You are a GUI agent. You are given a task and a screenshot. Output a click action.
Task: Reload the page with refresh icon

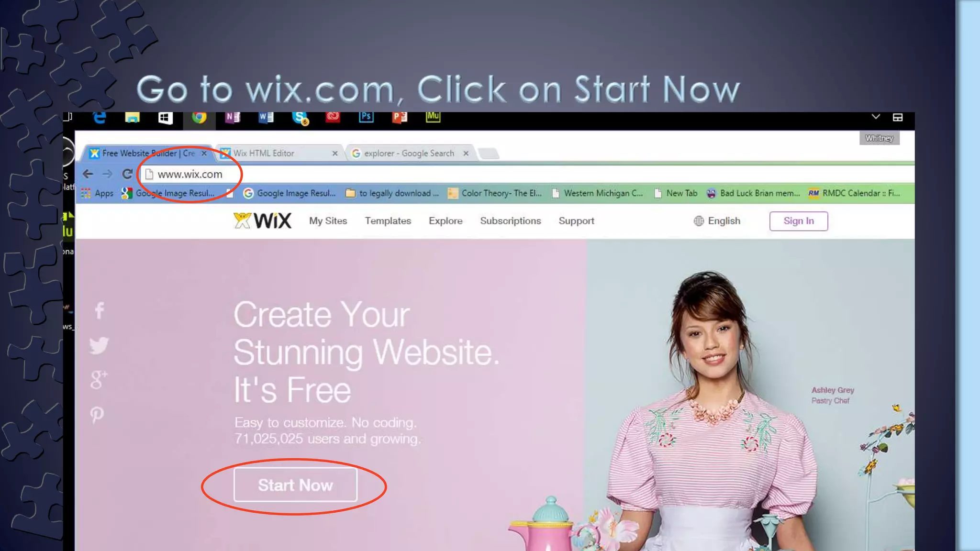point(127,174)
